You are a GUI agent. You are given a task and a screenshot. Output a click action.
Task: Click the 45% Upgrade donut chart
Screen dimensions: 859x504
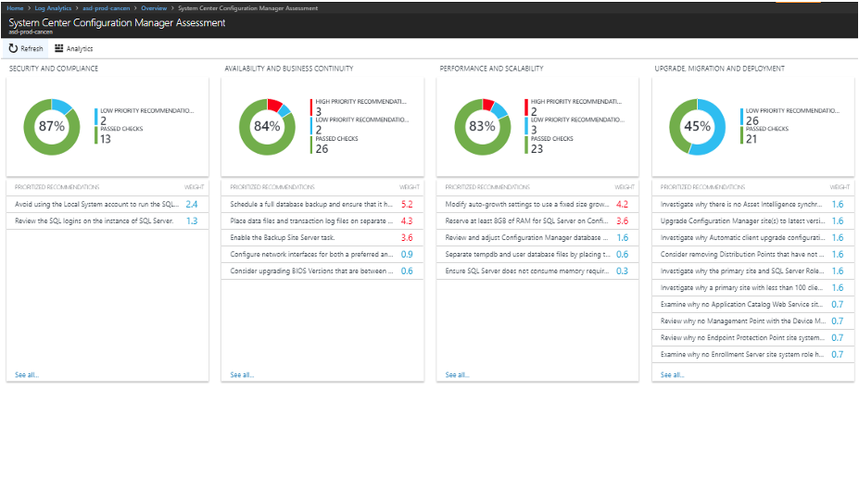tap(697, 127)
